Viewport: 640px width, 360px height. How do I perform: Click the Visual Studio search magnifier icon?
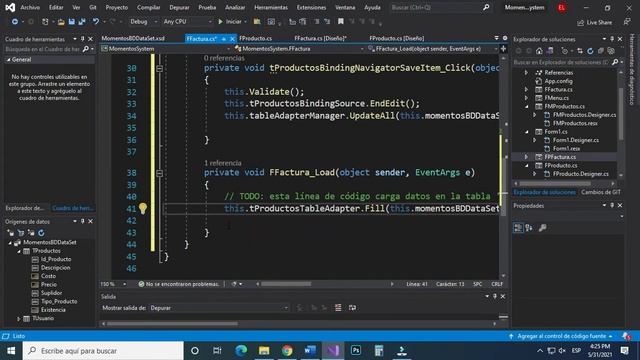486,7
